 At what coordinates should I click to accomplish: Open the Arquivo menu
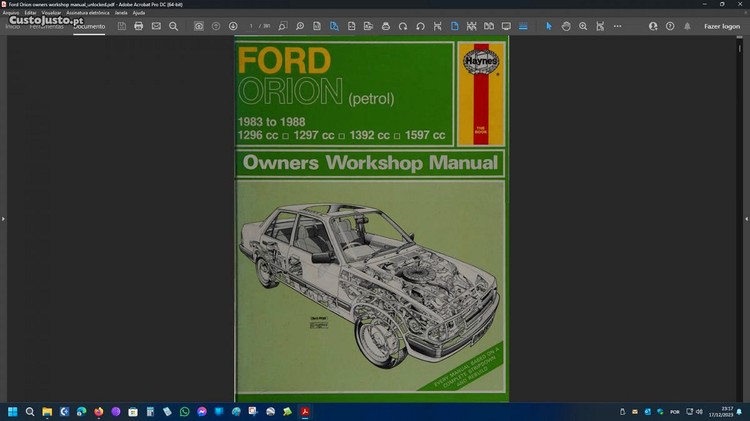(12, 12)
